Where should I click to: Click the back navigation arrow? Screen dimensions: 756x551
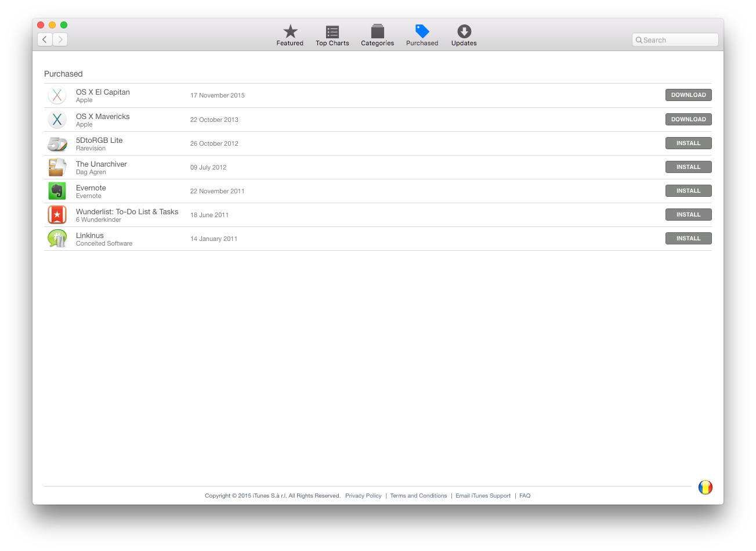(45, 39)
